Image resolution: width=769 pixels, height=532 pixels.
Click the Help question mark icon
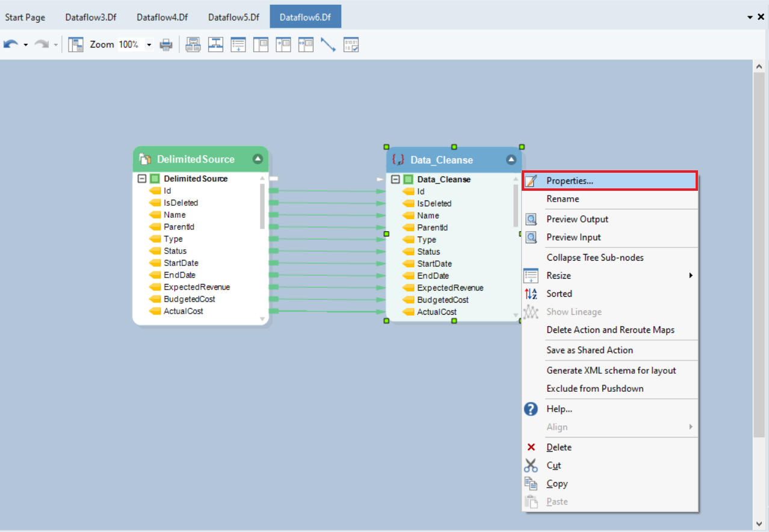tap(531, 409)
